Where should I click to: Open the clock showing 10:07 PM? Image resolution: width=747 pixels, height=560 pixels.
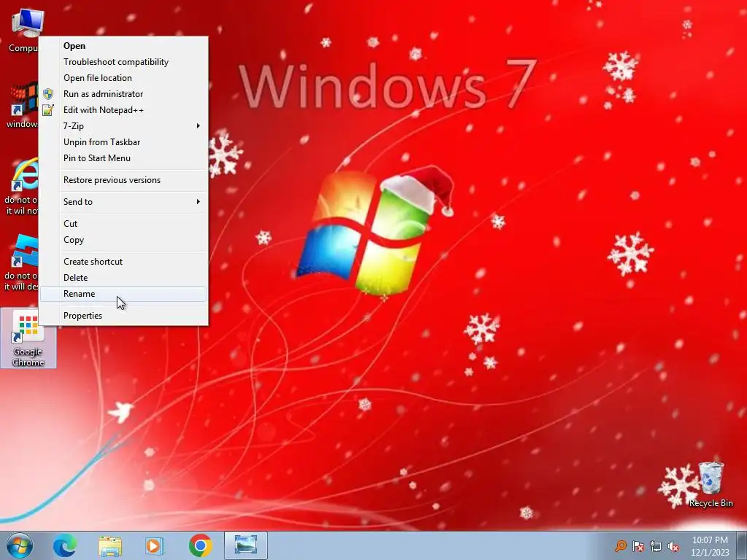click(x=710, y=546)
